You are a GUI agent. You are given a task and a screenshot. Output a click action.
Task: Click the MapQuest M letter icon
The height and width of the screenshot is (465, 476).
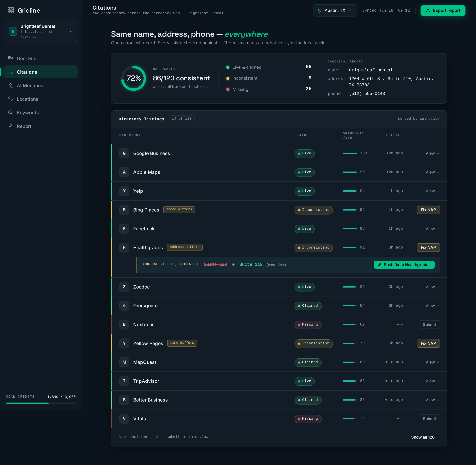click(124, 362)
